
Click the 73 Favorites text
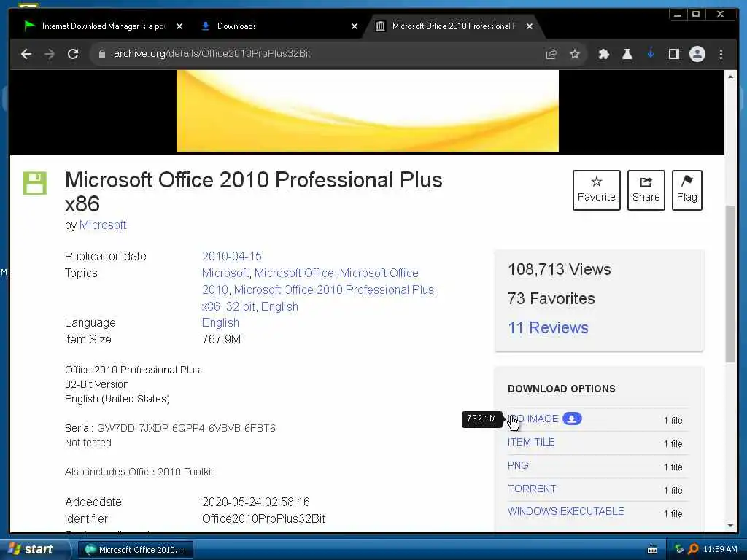point(551,298)
